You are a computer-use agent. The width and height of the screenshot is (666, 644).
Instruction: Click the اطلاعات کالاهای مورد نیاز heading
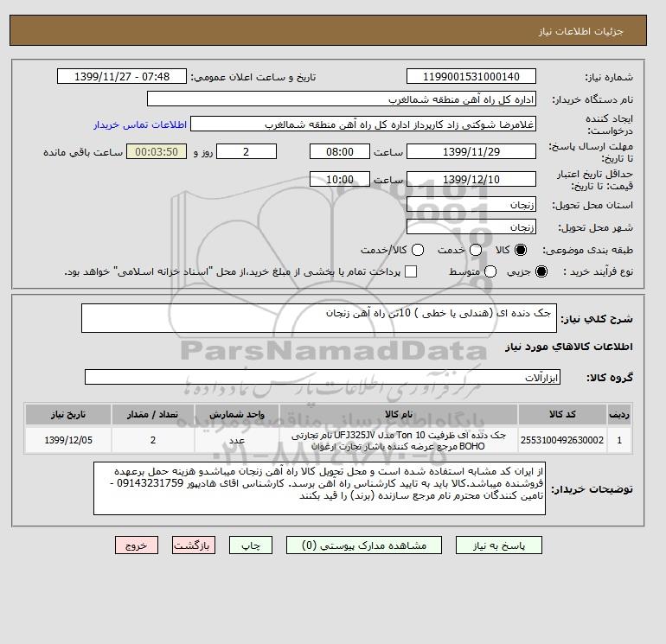(569, 347)
